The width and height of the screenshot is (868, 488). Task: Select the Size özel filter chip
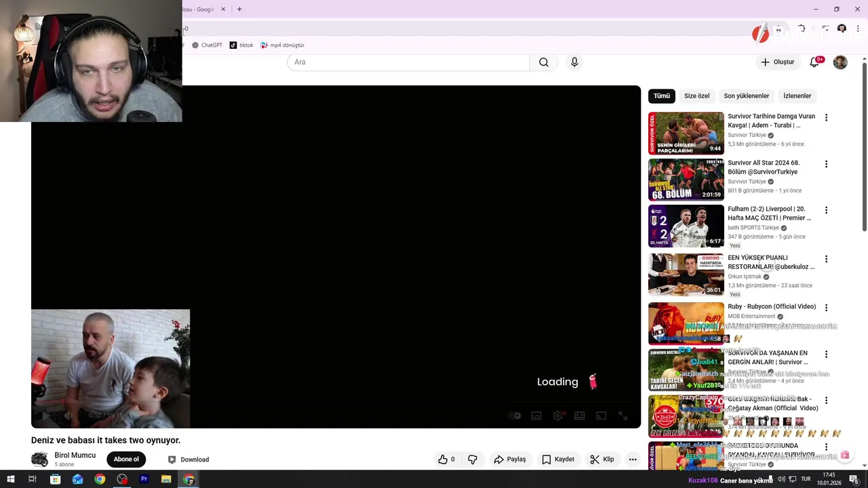point(696,96)
